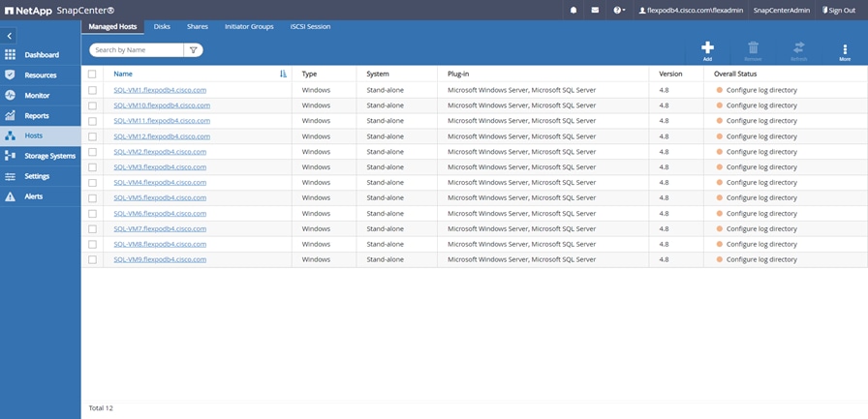Click the System column header

[x=378, y=75]
